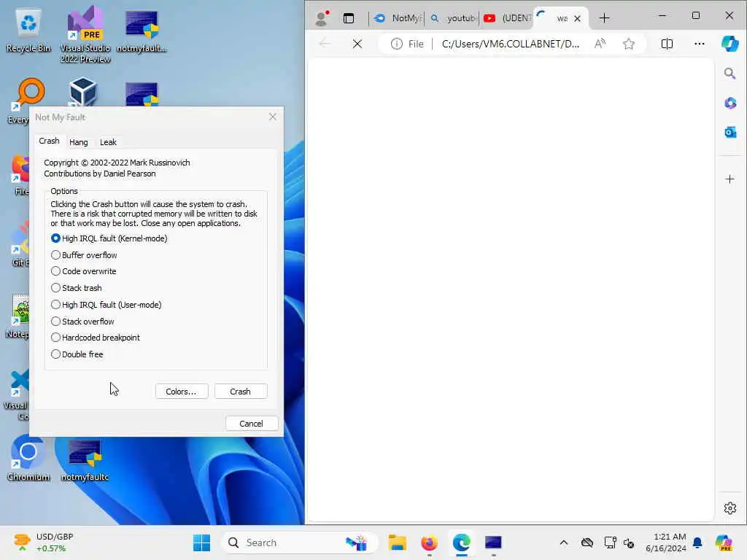The height and width of the screenshot is (560, 747).
Task: Open a new tab in Edge
Action: point(604,18)
